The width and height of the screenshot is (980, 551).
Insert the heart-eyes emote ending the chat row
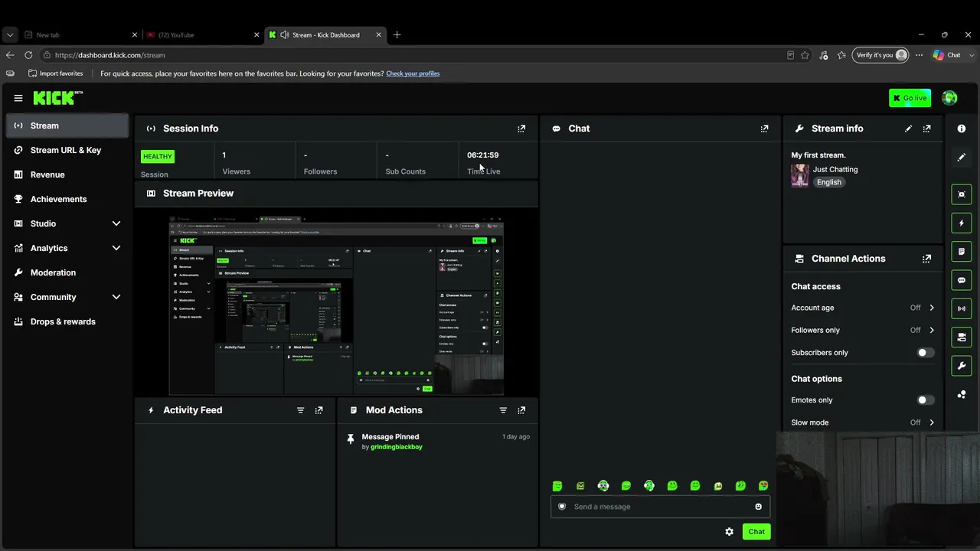coord(763,486)
